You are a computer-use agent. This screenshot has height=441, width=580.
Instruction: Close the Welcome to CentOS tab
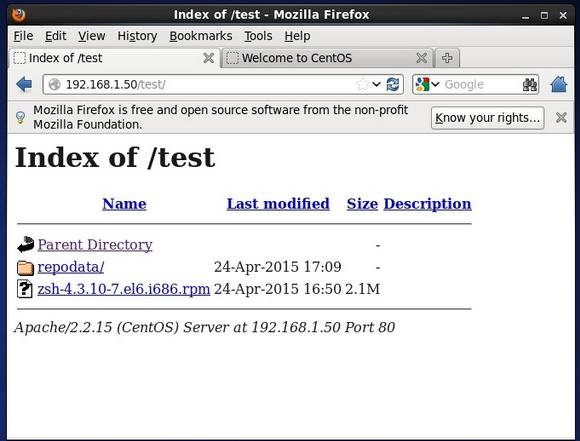point(421,58)
